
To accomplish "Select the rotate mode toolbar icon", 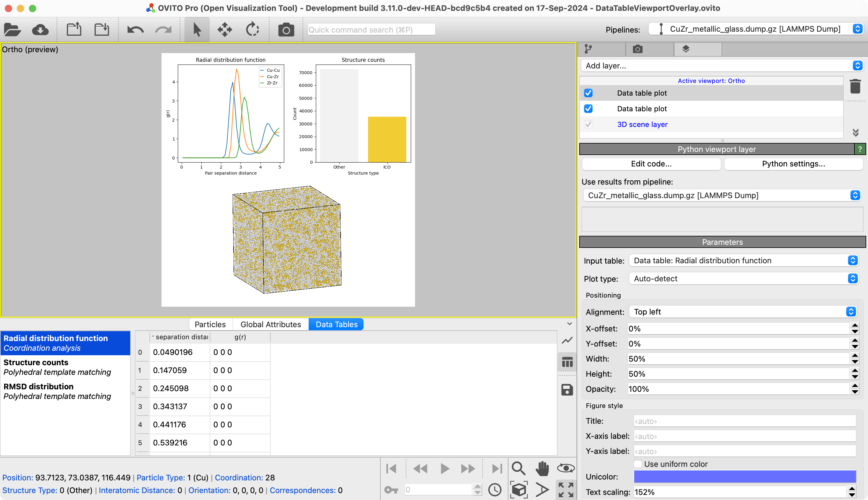I will [252, 30].
